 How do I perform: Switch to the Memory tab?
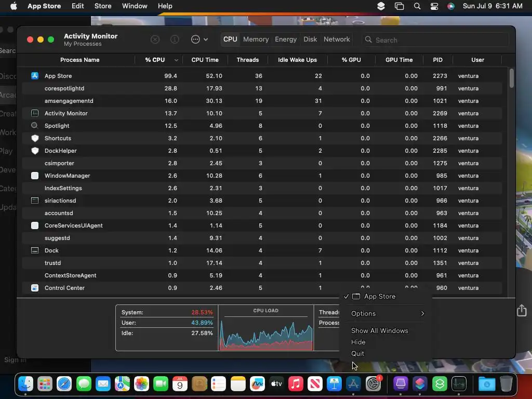tap(256, 39)
